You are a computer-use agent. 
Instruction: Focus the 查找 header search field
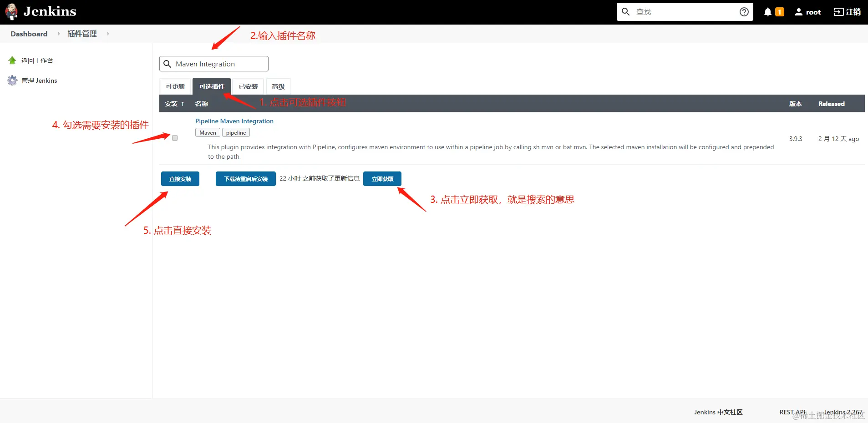[x=685, y=12]
